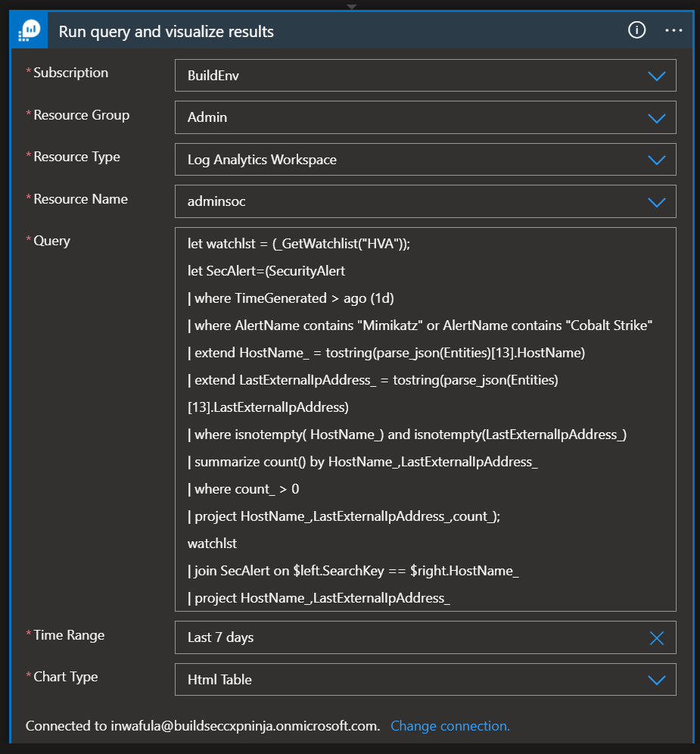This screenshot has width=700, height=754.
Task: Click the 'Connected to inwafula@buildseccxpninja.onmicrosoft.com' text
Action: pyautogui.click(x=203, y=726)
